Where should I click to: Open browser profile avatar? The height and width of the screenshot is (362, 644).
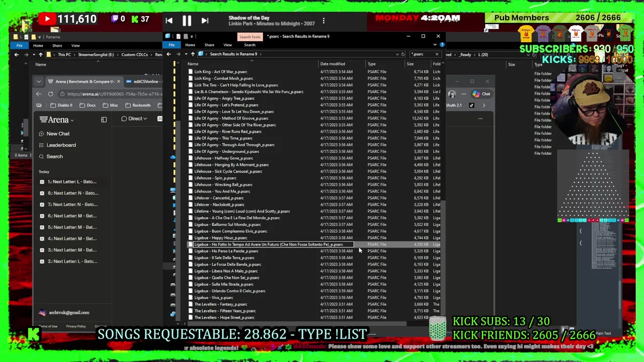[x=452, y=94]
